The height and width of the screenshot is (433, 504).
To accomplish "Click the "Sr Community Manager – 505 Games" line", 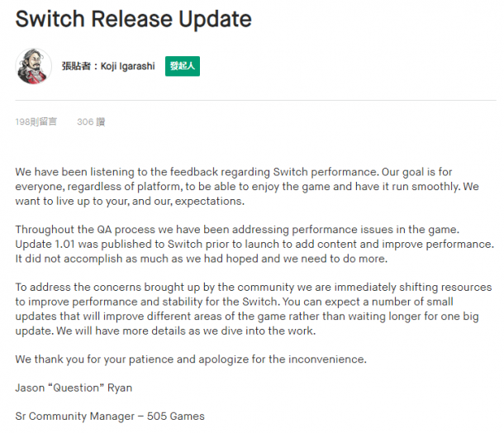I will click(110, 416).
